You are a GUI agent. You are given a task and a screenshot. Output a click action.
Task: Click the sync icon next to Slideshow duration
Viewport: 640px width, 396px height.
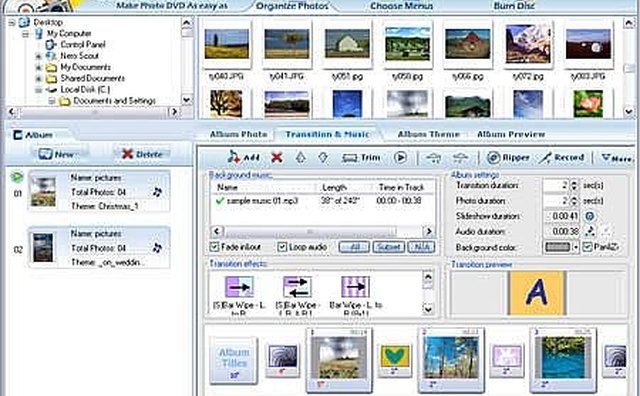click(x=589, y=216)
